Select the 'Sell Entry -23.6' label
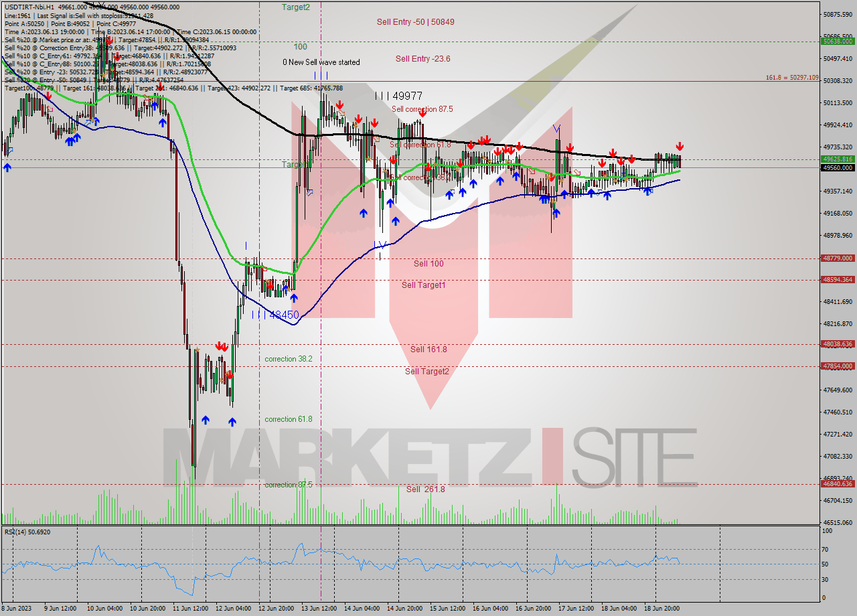This screenshot has width=857, height=616. tap(422, 59)
